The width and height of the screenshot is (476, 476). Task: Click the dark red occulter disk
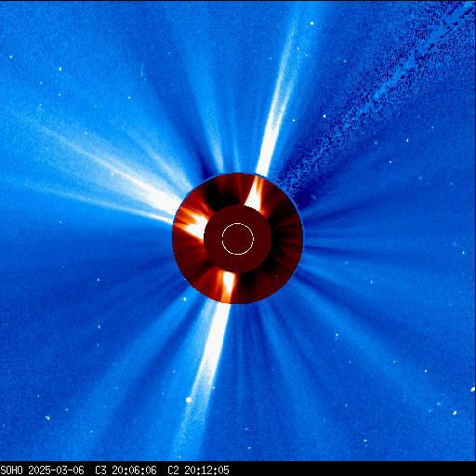[238, 239]
